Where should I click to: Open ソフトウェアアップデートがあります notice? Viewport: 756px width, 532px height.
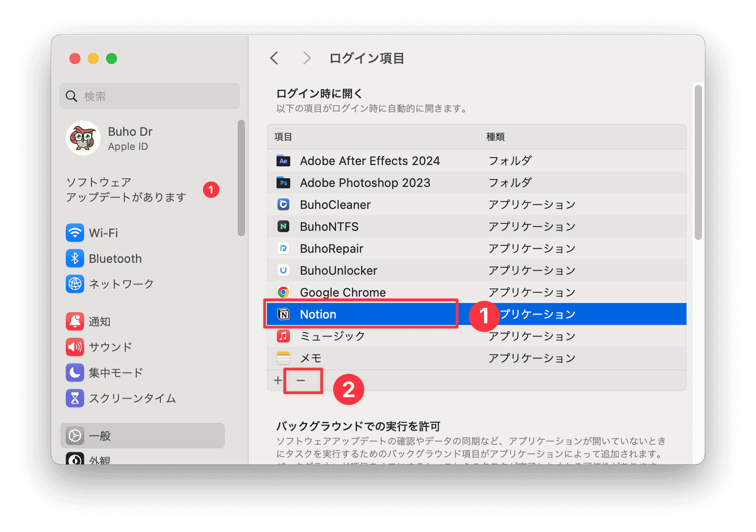click(143, 190)
